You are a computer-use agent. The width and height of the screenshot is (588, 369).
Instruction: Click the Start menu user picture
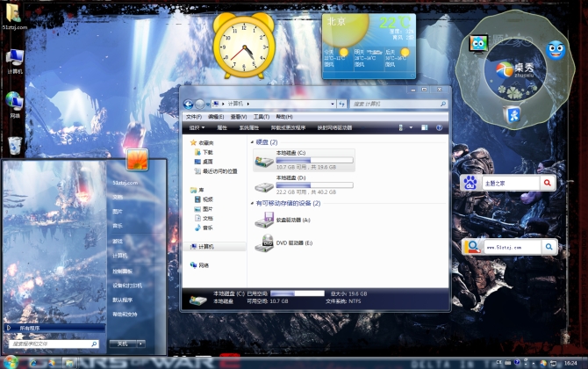coord(137,160)
